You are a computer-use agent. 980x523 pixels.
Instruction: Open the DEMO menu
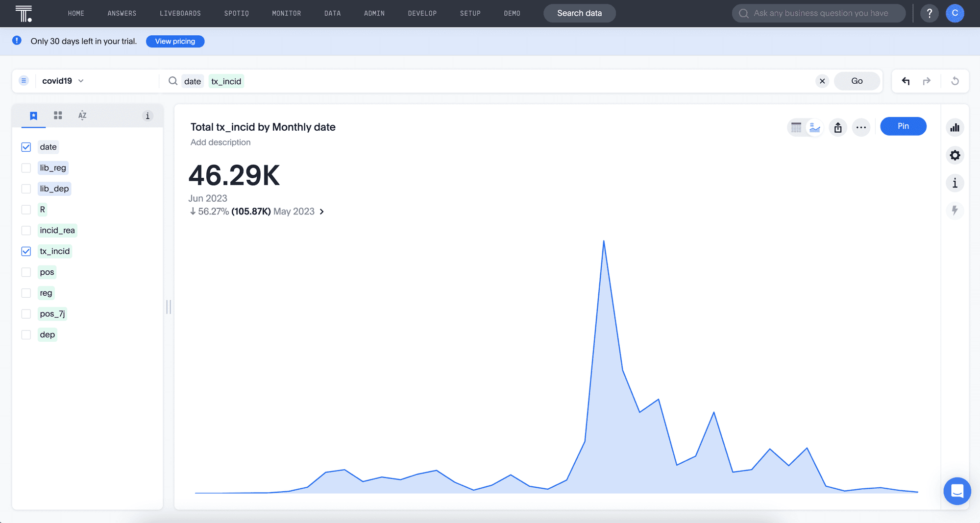(512, 13)
